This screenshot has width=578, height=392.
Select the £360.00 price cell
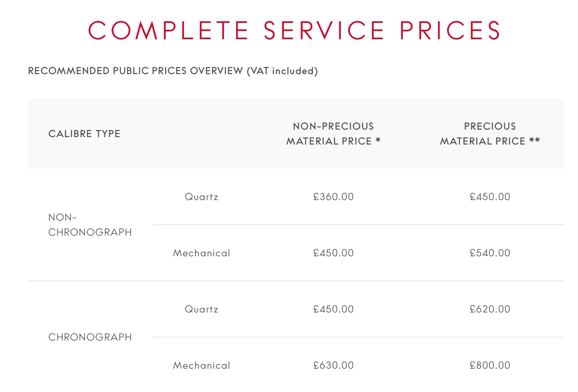(x=333, y=197)
